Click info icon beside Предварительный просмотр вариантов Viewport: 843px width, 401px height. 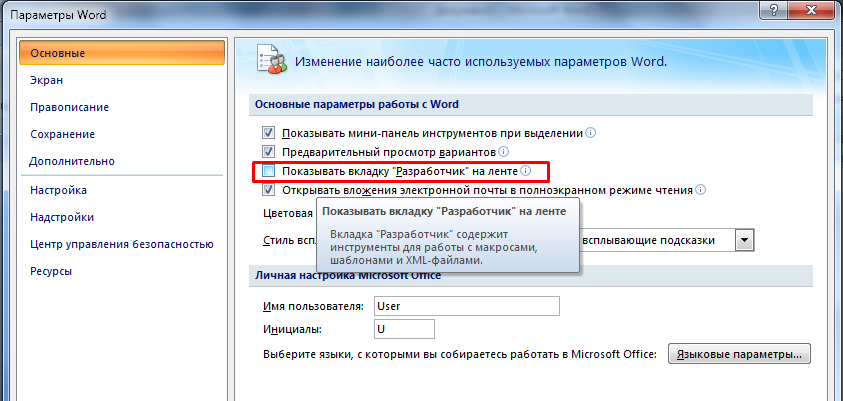[x=504, y=152]
